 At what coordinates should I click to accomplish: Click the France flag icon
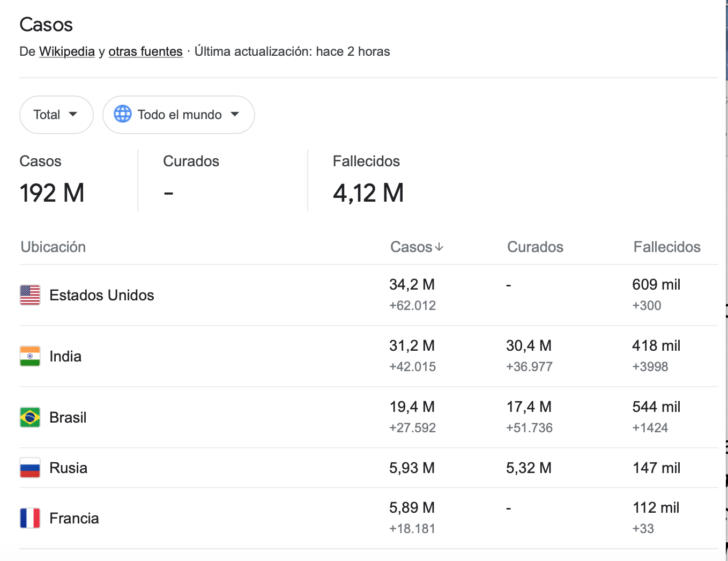coord(30,518)
